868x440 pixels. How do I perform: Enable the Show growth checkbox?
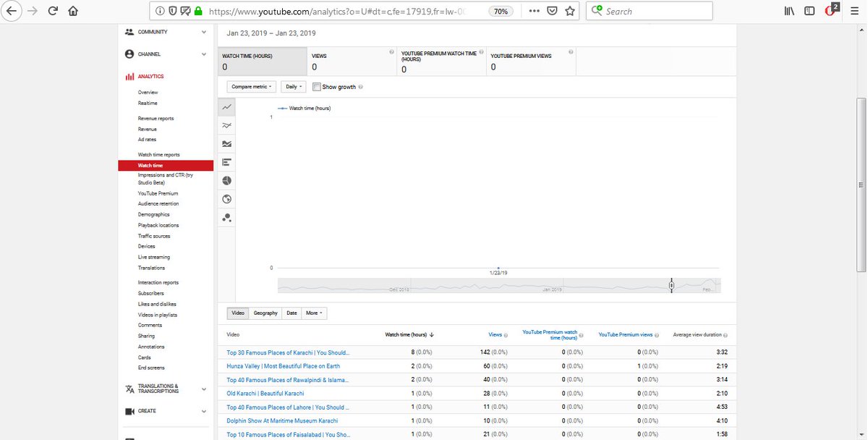(x=317, y=87)
